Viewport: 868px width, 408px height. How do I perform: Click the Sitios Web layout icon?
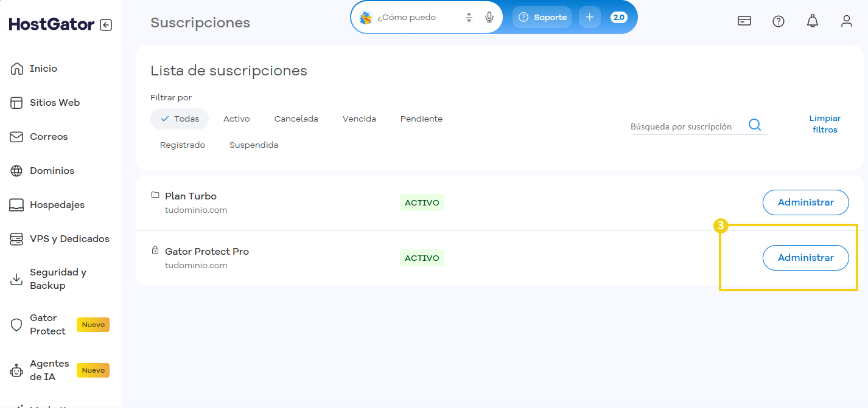click(17, 103)
